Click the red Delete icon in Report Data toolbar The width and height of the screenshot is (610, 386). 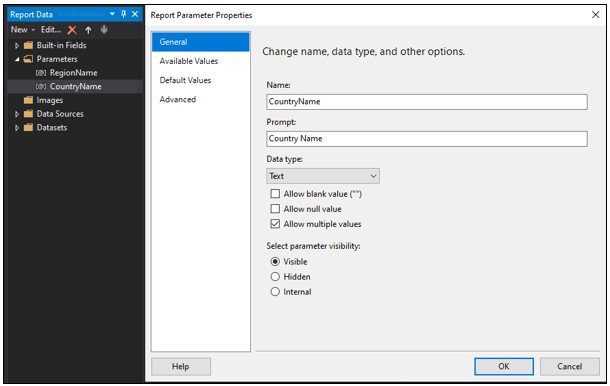coord(72,30)
